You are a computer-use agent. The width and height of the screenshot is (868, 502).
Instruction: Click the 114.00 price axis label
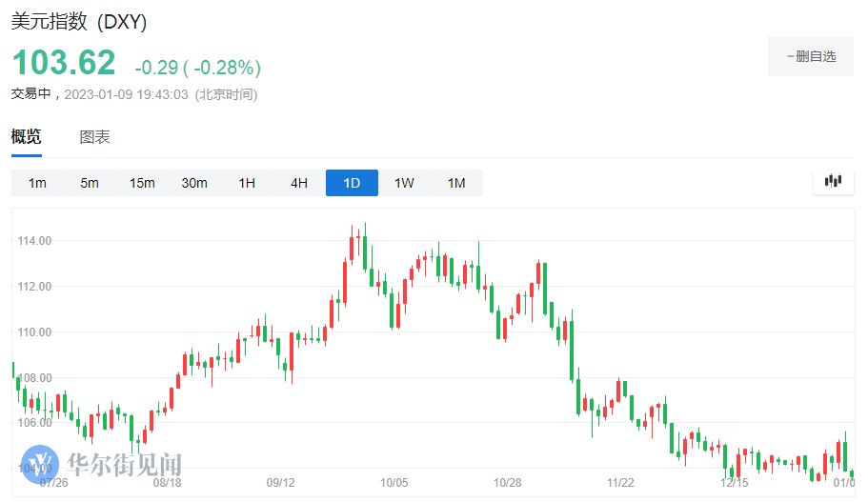(34, 241)
